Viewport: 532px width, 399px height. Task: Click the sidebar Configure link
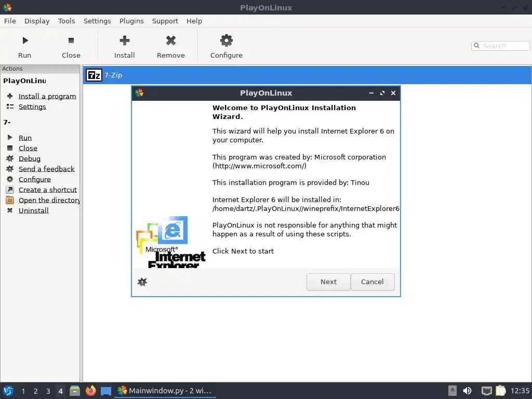(35, 179)
